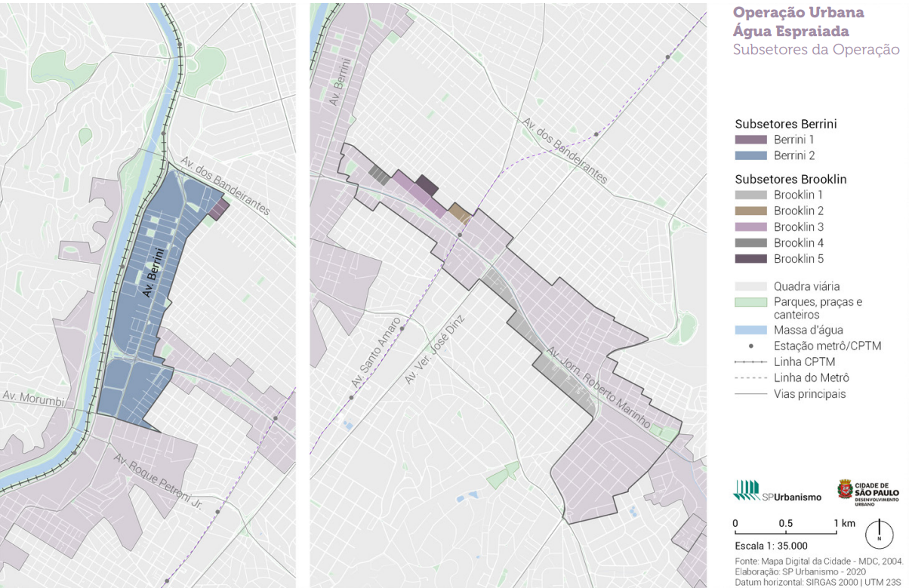This screenshot has height=588, width=912.
Task: Select the Brooklin 2 brown legend swatch
Action: pyautogui.click(x=750, y=211)
